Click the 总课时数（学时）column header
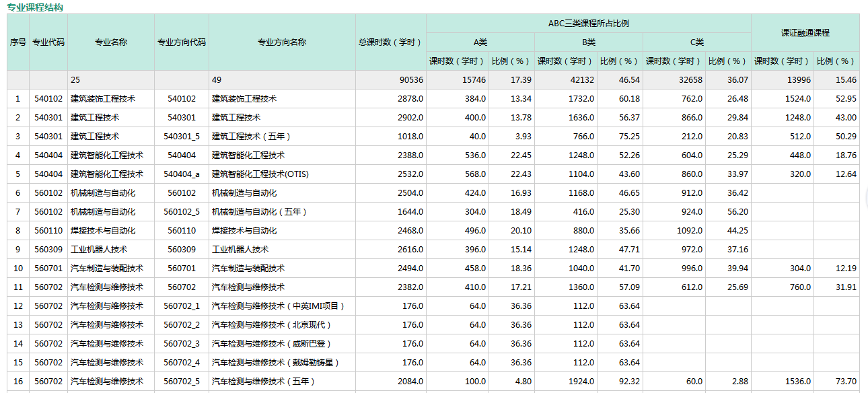This screenshot has width=868, height=393. pyautogui.click(x=391, y=42)
